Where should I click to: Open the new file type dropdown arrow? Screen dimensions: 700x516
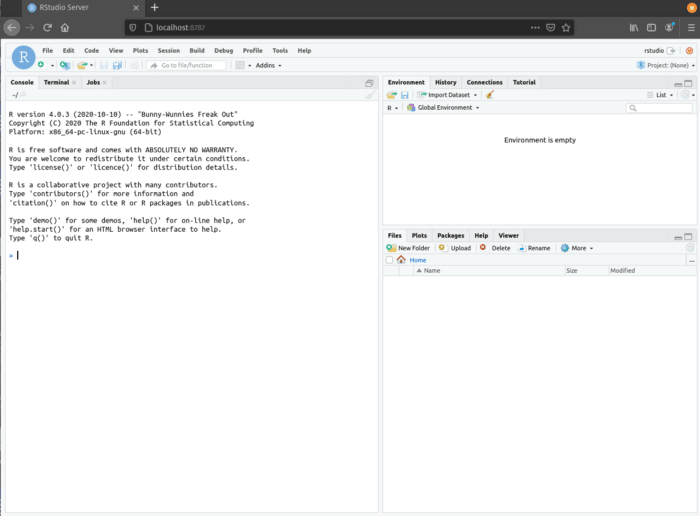(52, 66)
